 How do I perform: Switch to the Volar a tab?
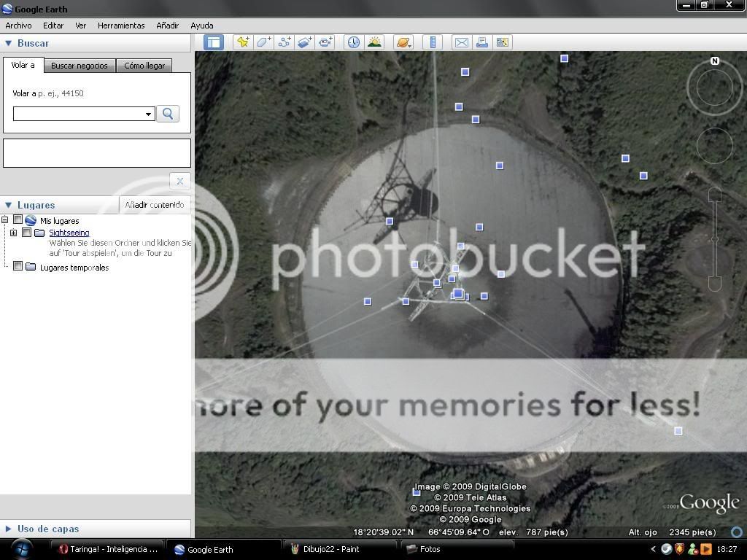(x=23, y=65)
